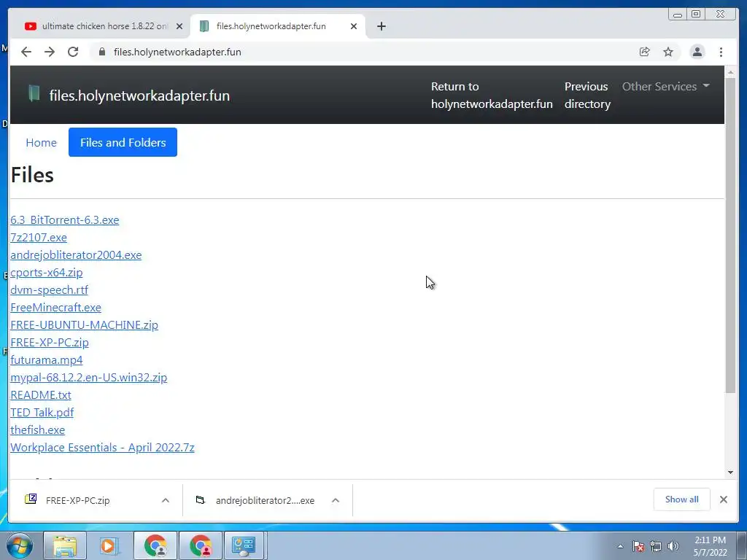
Task: Download Workplace Essentials - April 2022.7z
Action: click(102, 448)
